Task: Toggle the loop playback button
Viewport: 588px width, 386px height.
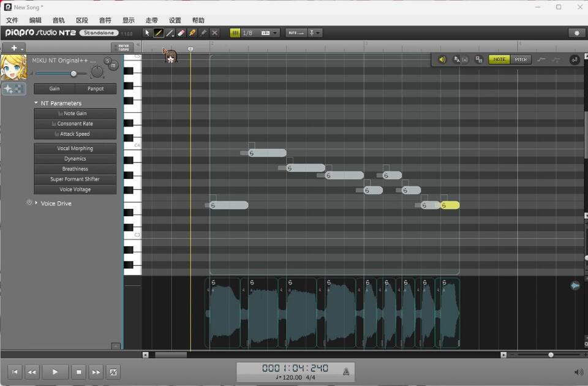Action: pyautogui.click(x=113, y=372)
